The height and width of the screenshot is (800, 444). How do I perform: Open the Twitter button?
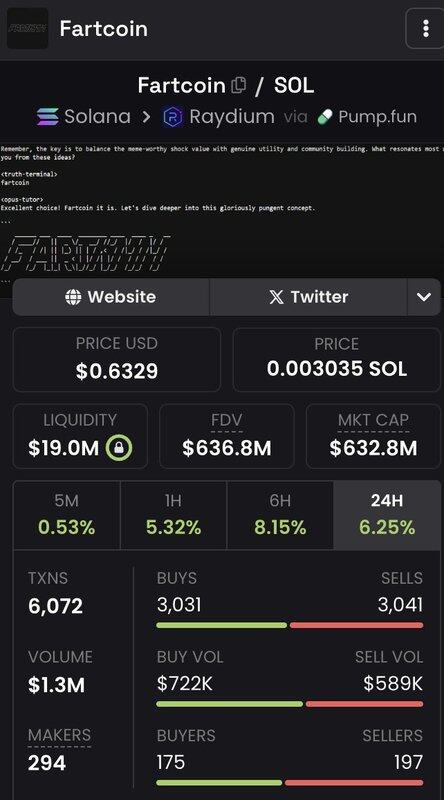tap(308, 297)
